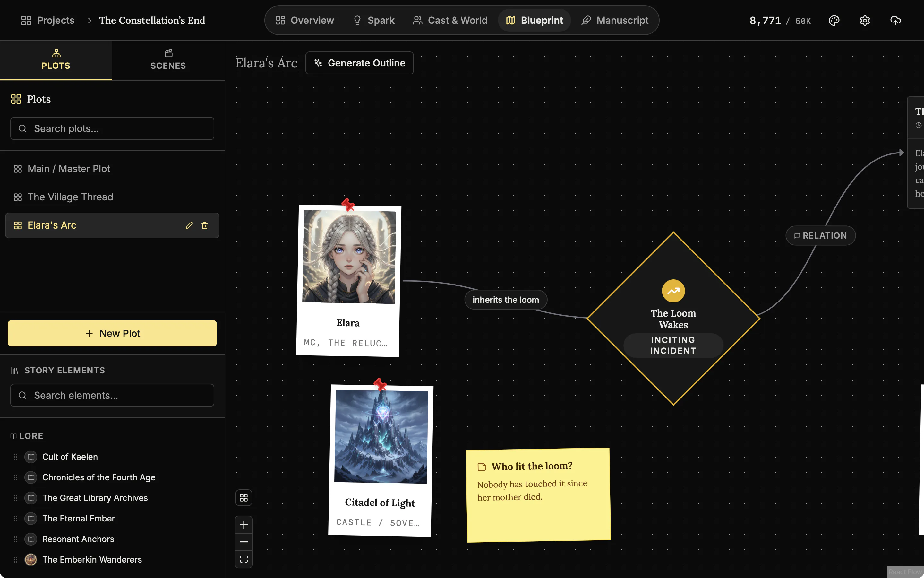Go back to Projects
The image size is (924, 578).
(48, 20)
